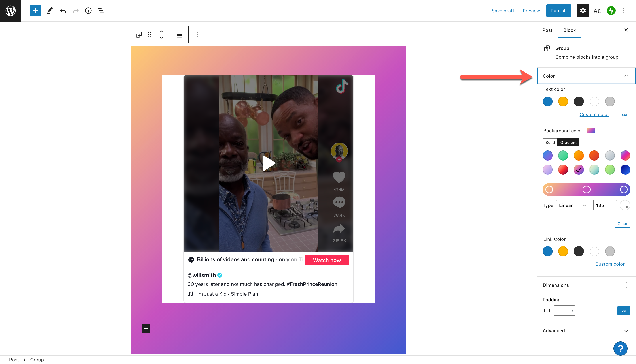This screenshot has width=636, height=364.
Task: Switch background to Gradient
Action: tap(568, 142)
